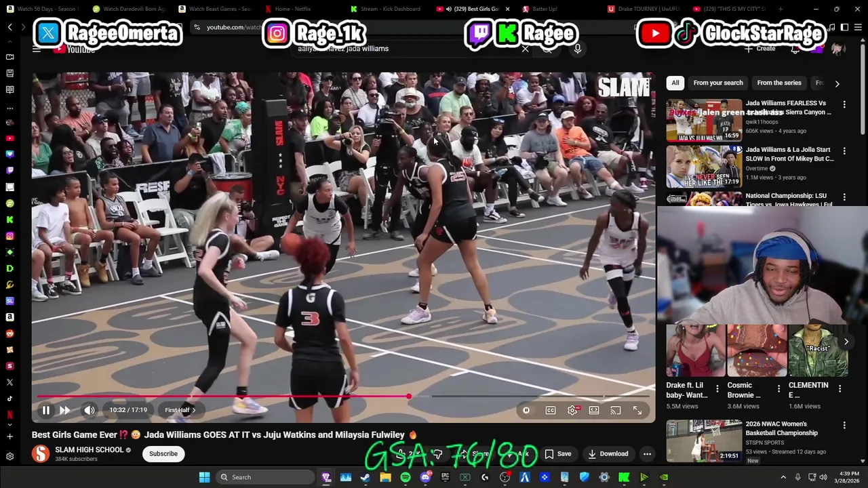
Task: Mute the video player volume
Action: [x=90, y=410]
